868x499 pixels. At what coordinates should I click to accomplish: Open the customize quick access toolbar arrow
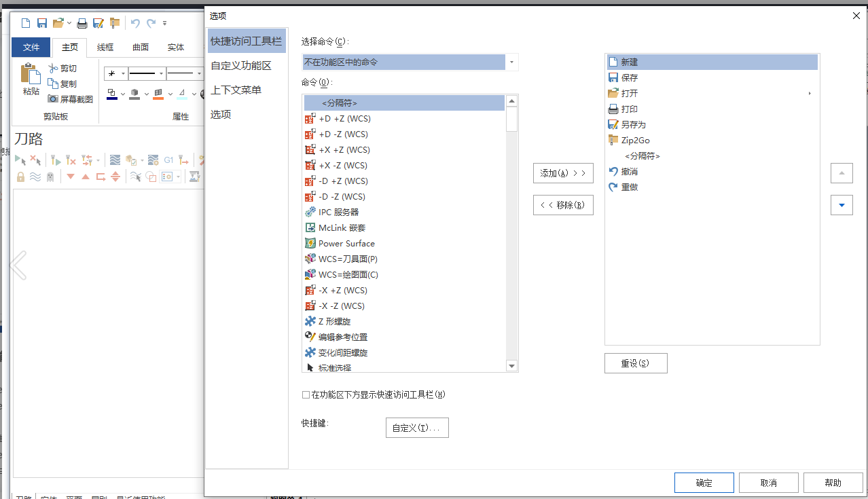[x=164, y=23]
